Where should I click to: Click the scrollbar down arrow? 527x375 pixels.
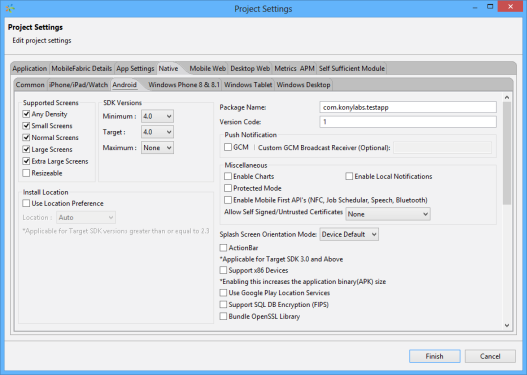coord(507,325)
